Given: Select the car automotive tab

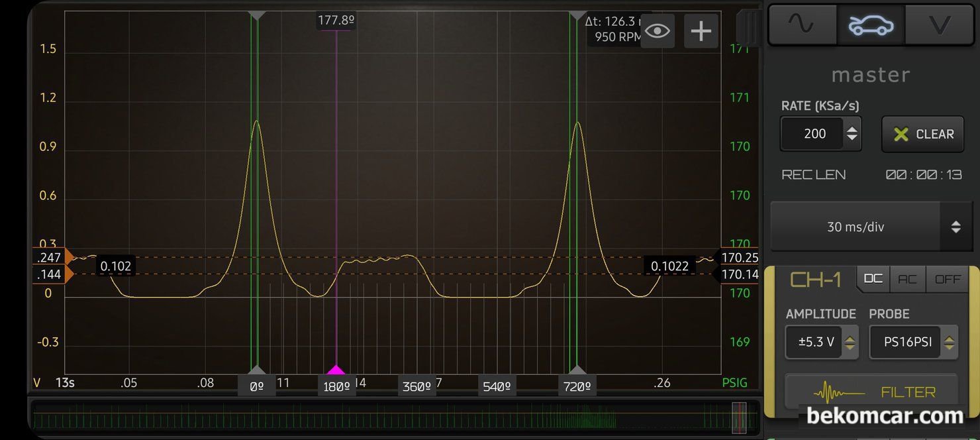Looking at the screenshot, I should tap(871, 25).
